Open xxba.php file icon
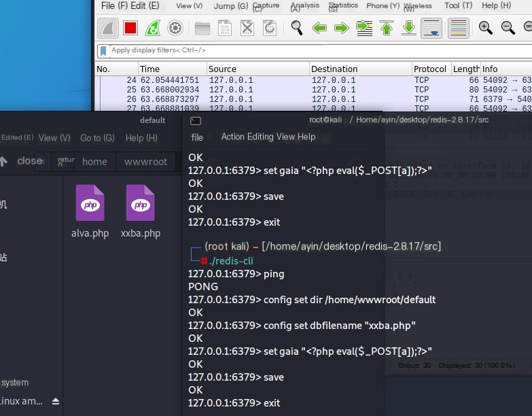Screen dimensions: 532x416 [x=140, y=203]
